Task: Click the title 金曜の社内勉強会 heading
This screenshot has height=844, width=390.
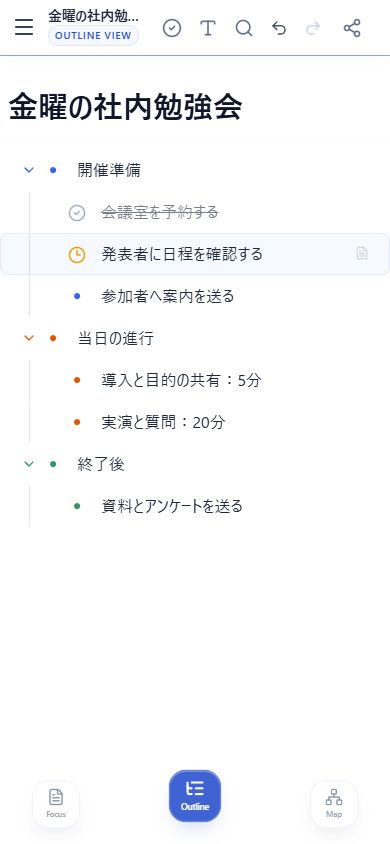Action: click(x=125, y=107)
